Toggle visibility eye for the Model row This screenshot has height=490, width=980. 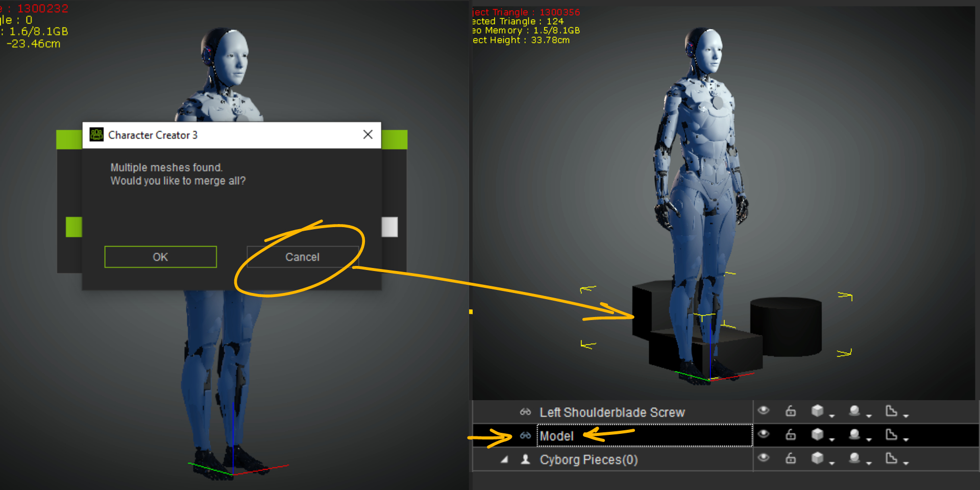[x=764, y=434]
